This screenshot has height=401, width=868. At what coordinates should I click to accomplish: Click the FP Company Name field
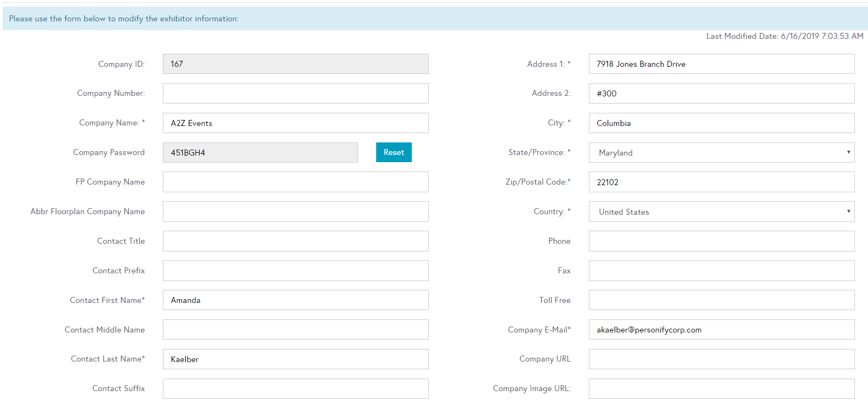click(295, 182)
